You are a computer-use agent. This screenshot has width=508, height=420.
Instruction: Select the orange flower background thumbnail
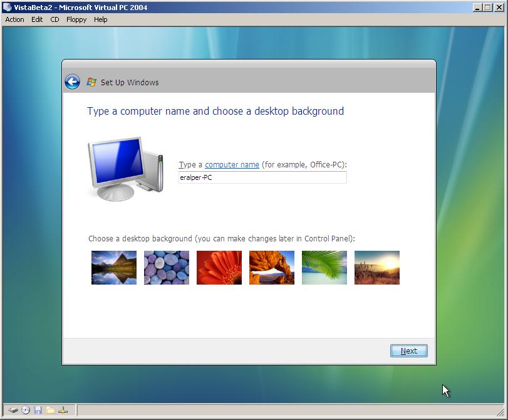click(x=219, y=267)
